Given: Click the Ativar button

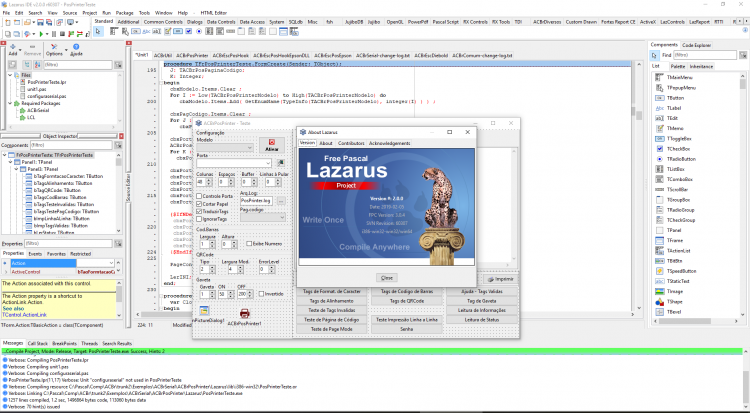Looking at the screenshot, I should [x=272, y=145].
